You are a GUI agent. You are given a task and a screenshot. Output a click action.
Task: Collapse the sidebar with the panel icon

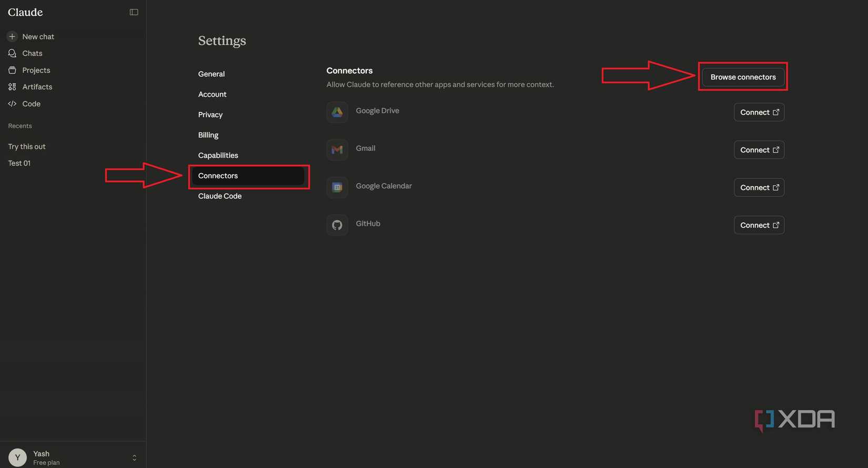coord(134,12)
